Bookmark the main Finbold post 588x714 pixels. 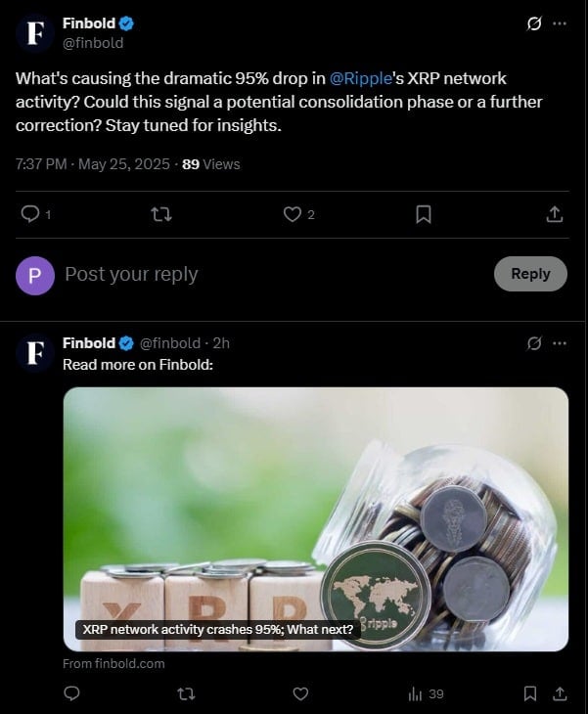pos(424,213)
